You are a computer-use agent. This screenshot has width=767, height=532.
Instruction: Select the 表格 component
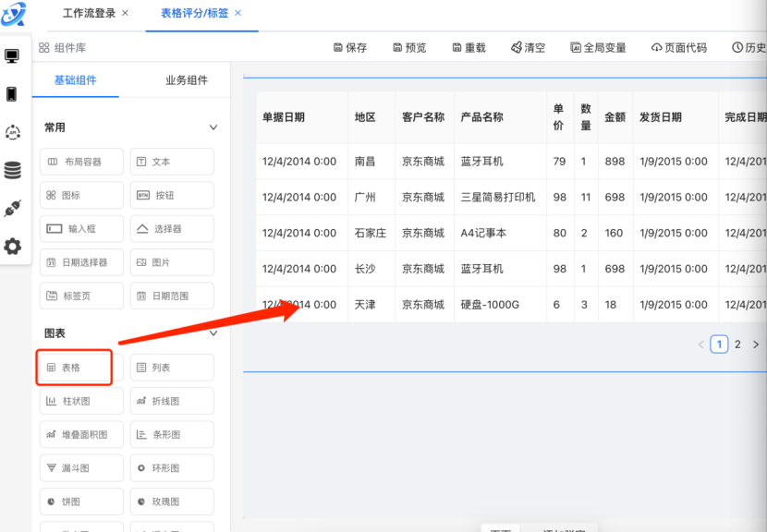pyautogui.click(x=75, y=368)
